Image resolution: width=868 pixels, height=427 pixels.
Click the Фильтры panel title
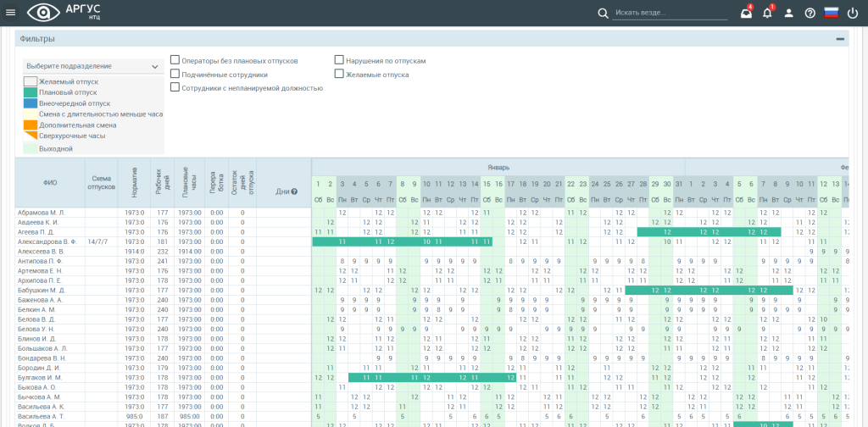37,39
